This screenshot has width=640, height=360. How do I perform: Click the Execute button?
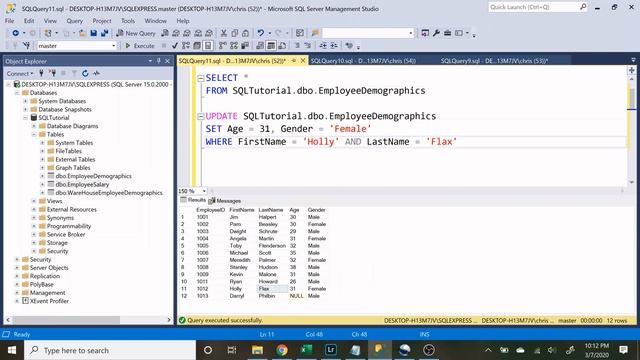click(140, 46)
